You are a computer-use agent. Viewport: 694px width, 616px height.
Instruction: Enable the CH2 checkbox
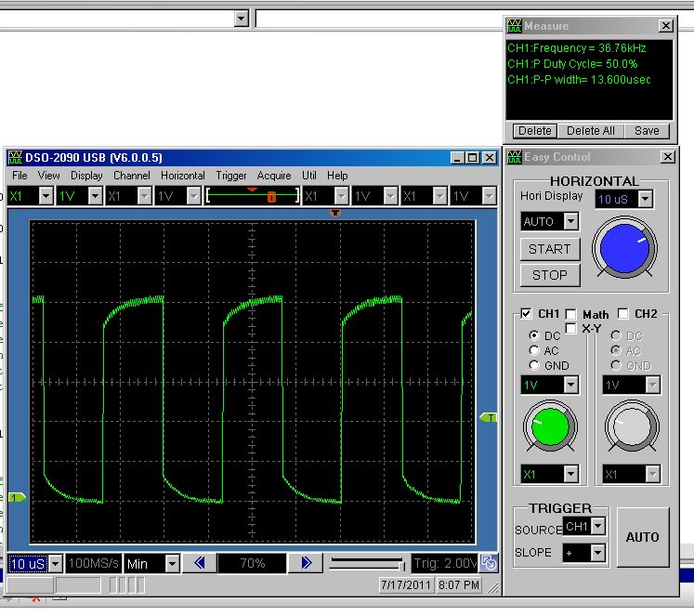[x=622, y=314]
